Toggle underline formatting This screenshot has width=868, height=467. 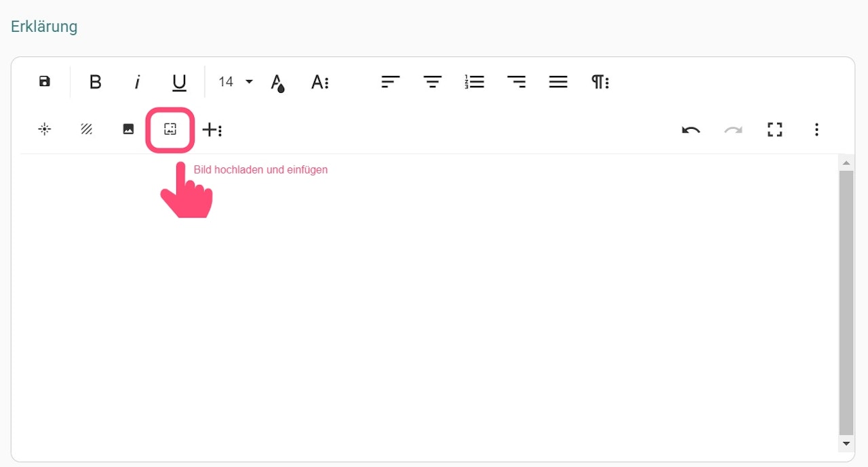(179, 83)
